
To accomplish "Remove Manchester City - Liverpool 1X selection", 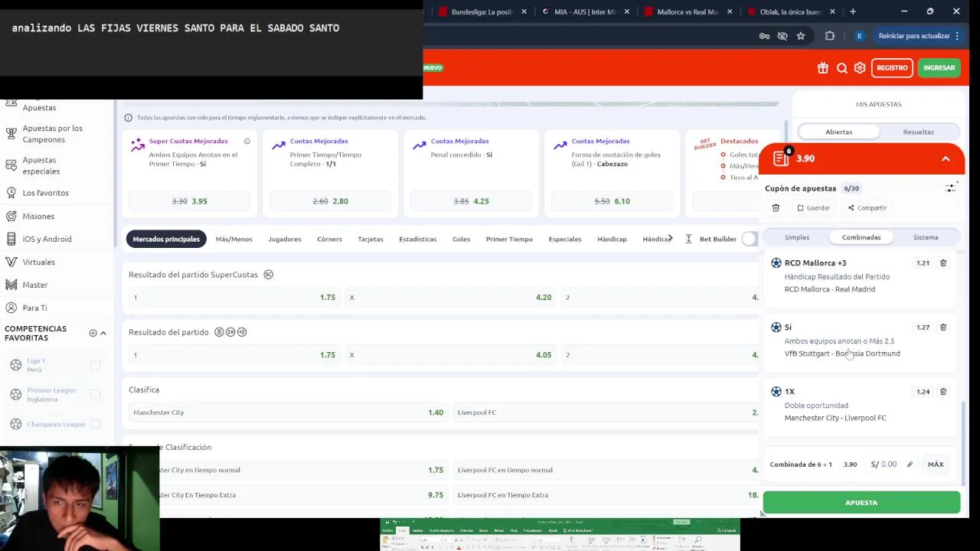I will coord(943,392).
